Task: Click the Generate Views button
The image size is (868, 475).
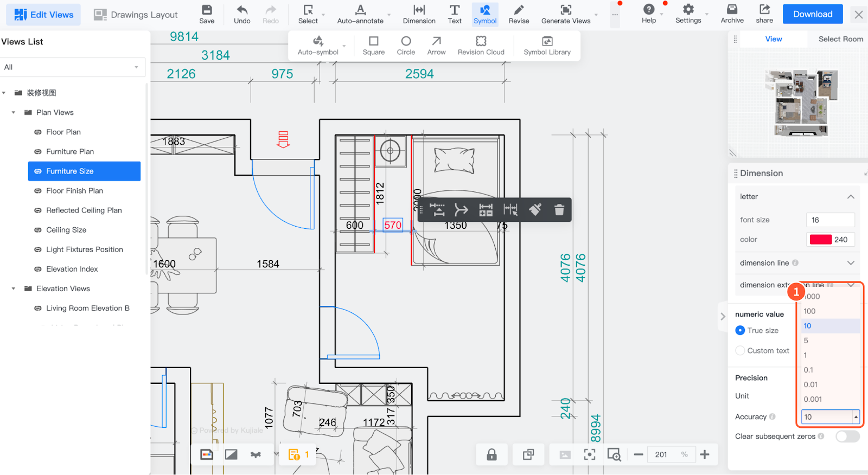Action: [566, 14]
